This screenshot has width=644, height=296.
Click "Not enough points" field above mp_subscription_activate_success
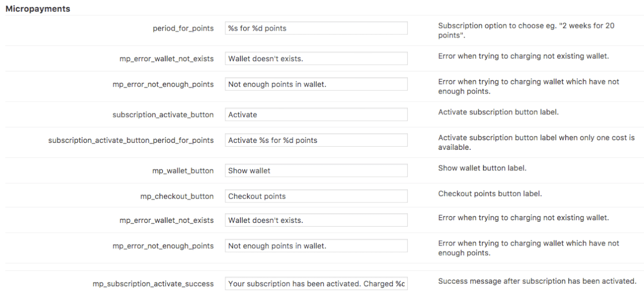316,246
